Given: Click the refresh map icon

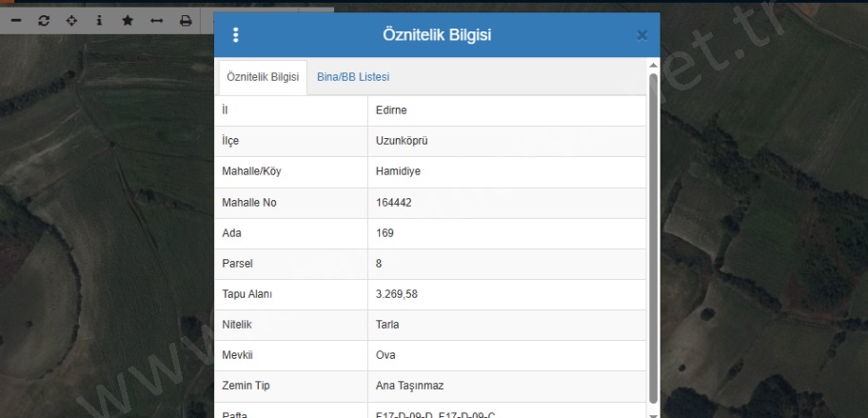Looking at the screenshot, I should point(44,20).
